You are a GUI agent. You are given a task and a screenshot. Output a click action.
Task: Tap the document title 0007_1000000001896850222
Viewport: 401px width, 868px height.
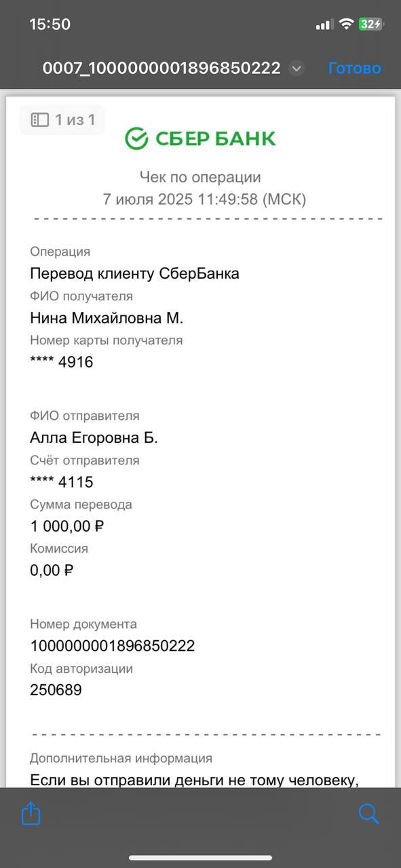(x=161, y=68)
